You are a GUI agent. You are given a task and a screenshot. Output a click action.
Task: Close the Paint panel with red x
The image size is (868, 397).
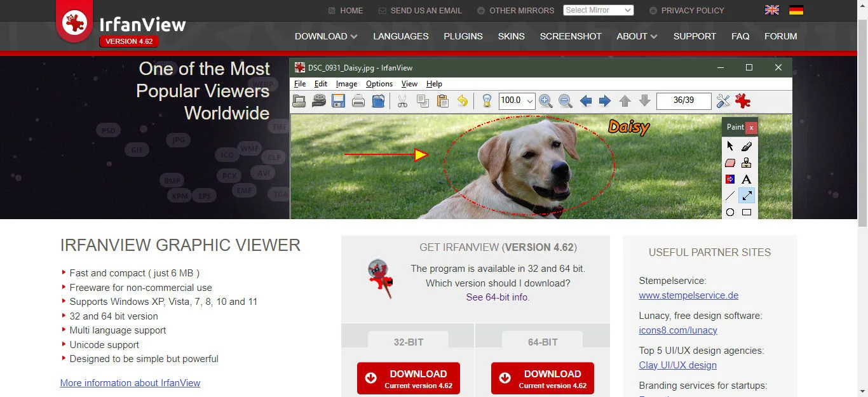751,128
